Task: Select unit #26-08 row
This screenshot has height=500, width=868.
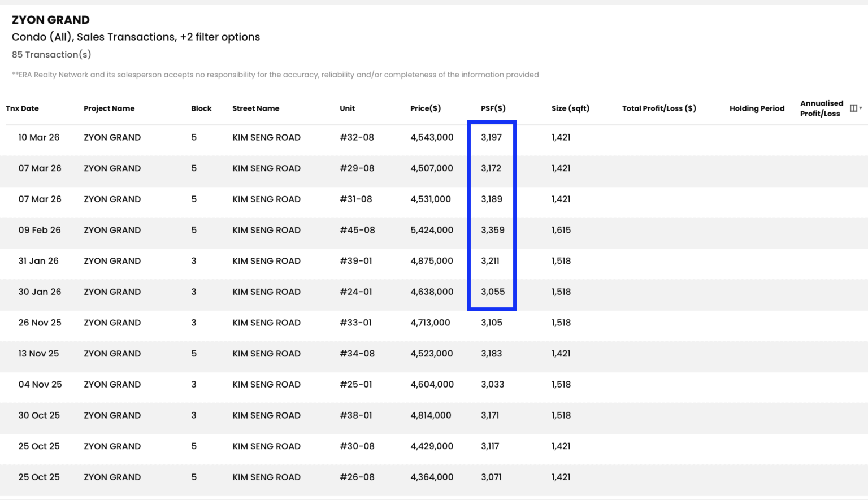Action: (434, 477)
